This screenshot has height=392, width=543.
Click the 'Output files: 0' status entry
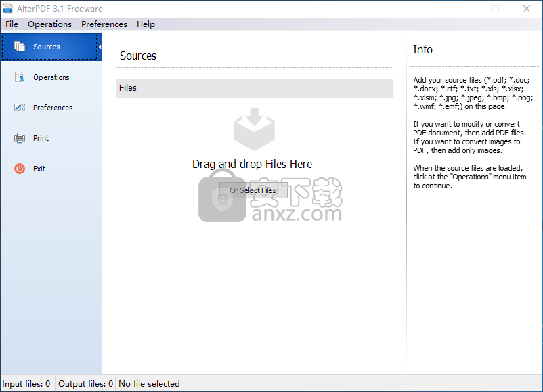pyautogui.click(x=85, y=384)
